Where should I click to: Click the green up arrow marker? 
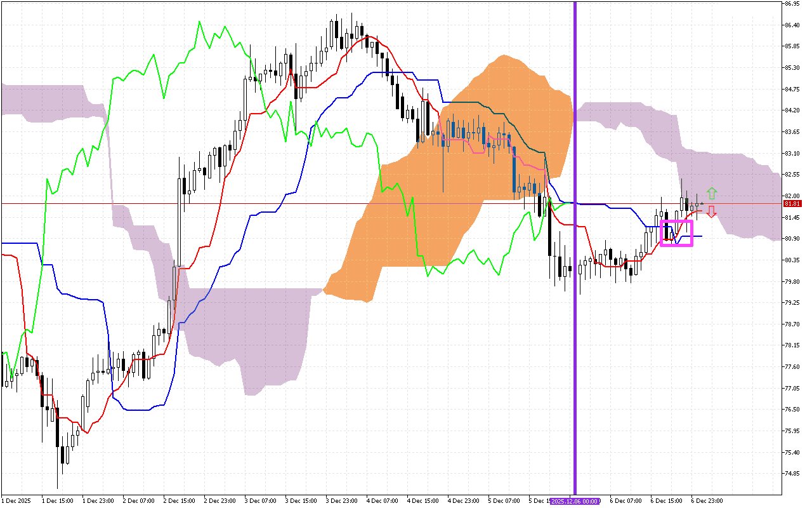pos(712,192)
